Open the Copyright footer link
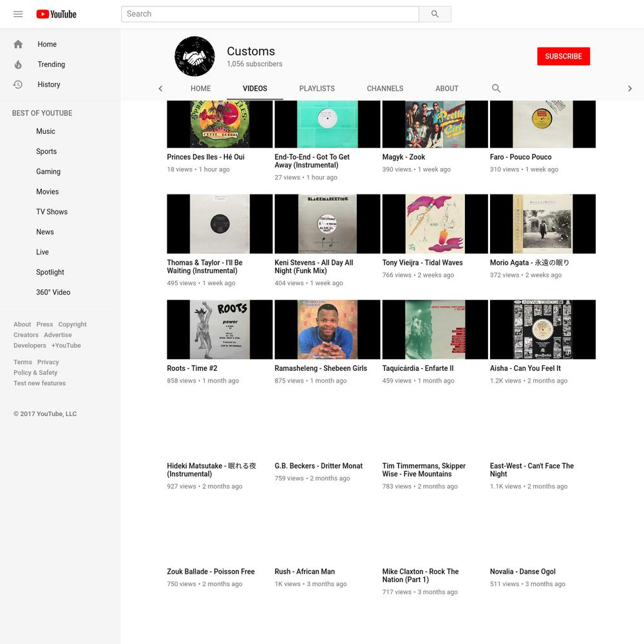 point(72,325)
